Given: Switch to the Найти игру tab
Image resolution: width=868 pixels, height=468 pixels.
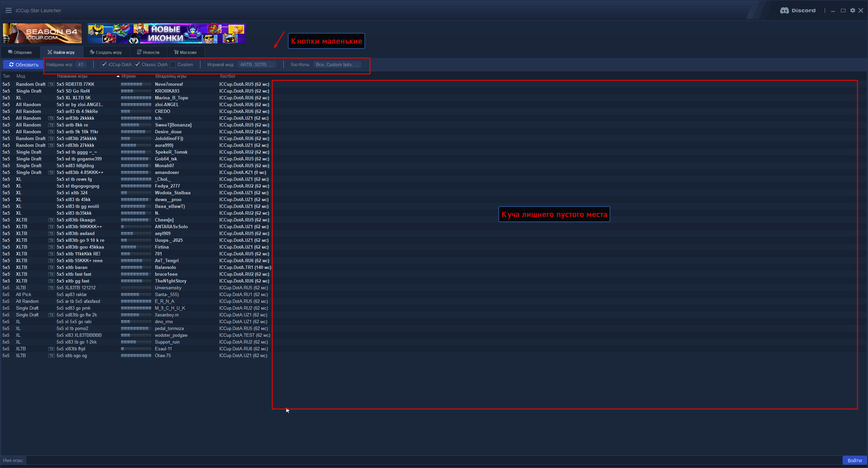Looking at the screenshot, I should pyautogui.click(x=61, y=52).
